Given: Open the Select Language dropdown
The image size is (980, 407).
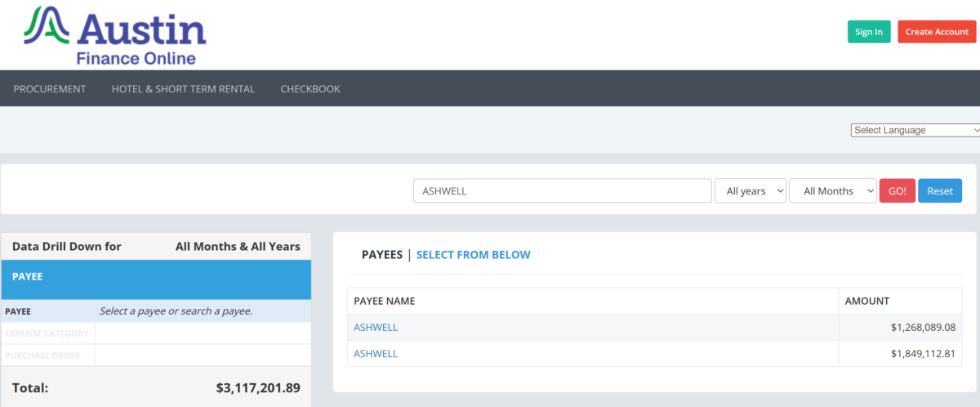Looking at the screenshot, I should 915,130.
